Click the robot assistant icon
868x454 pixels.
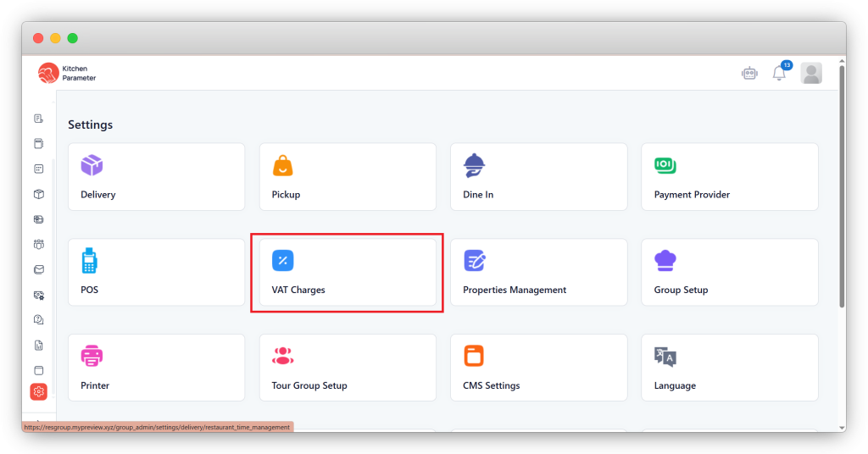pyautogui.click(x=748, y=74)
